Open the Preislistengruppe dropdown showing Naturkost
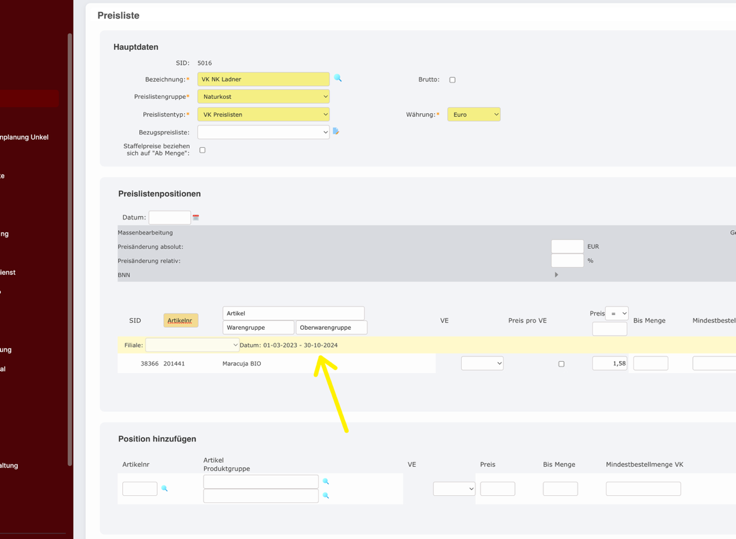This screenshot has height=539, width=736. pos(263,97)
